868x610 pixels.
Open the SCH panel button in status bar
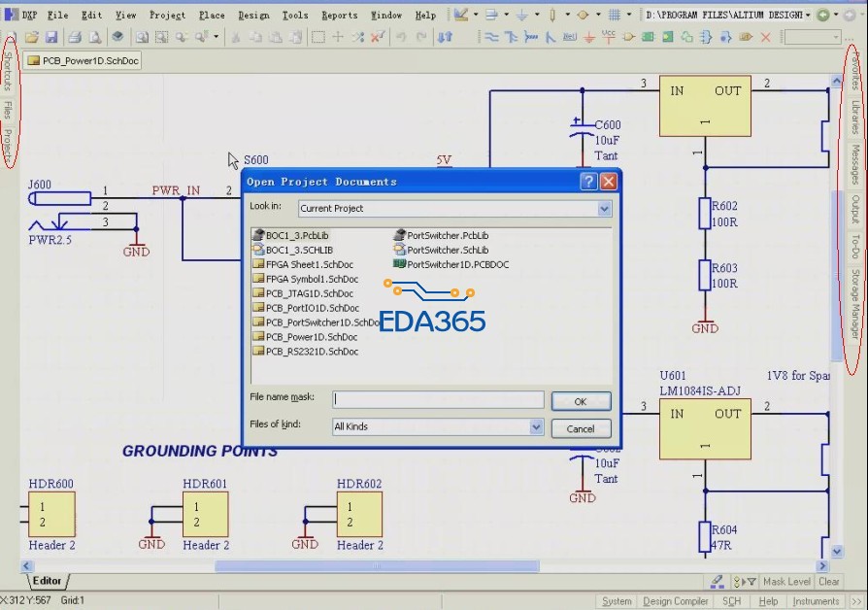pos(732,601)
